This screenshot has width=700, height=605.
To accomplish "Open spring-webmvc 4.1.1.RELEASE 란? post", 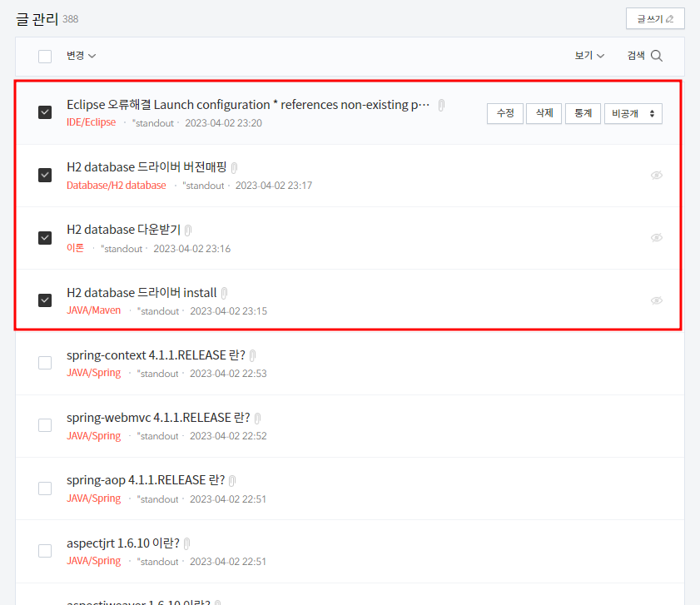I will (158, 418).
